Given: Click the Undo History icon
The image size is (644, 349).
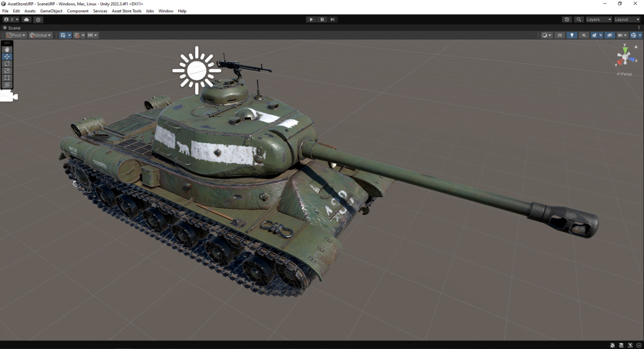Looking at the screenshot, I should coord(567,19).
